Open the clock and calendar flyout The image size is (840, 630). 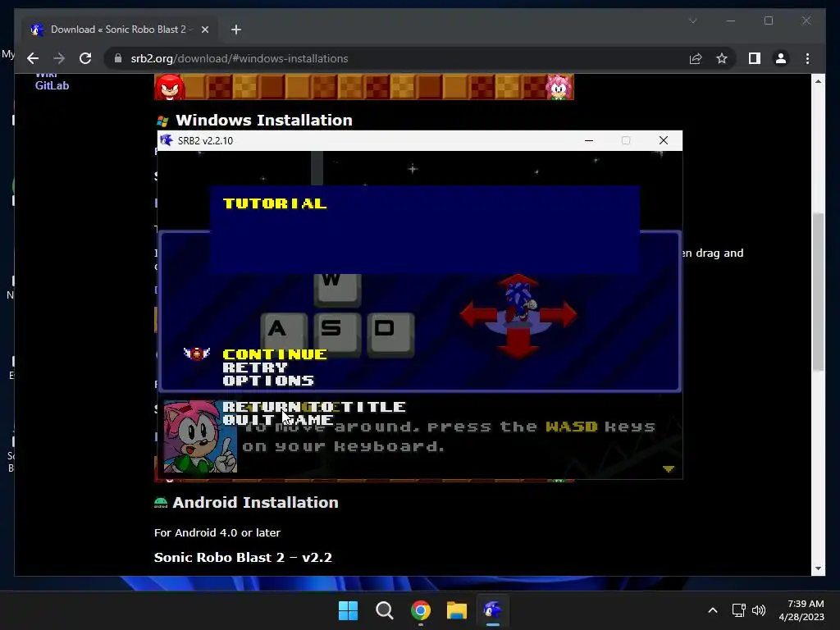click(801, 610)
